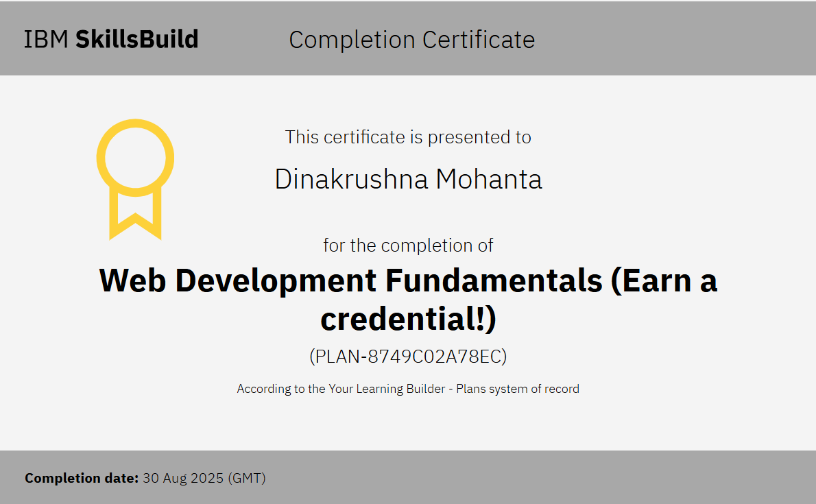Select the 30 Aug 2025 (GMT) date text
Viewport: 816px width, 504px height.
(x=204, y=478)
